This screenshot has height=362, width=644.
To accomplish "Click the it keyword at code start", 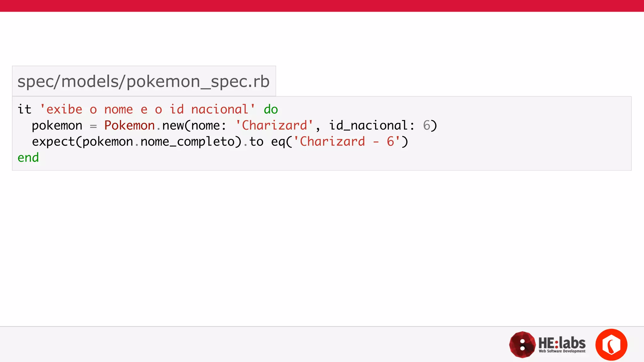I will (x=25, y=109).
